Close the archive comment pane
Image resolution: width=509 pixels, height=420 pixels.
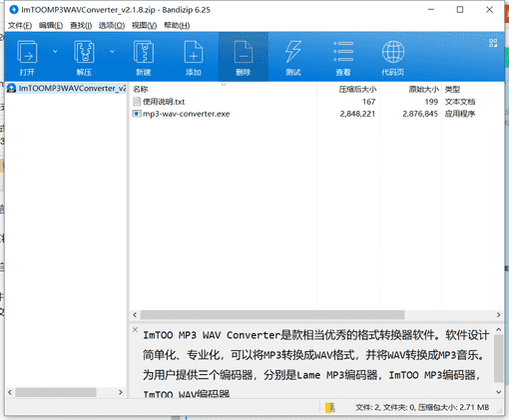(x=135, y=329)
